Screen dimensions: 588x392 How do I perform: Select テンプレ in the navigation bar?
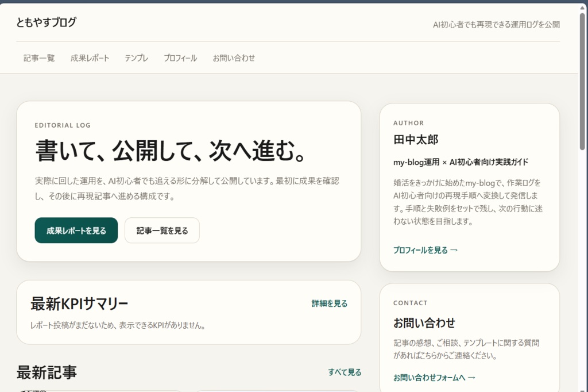136,57
